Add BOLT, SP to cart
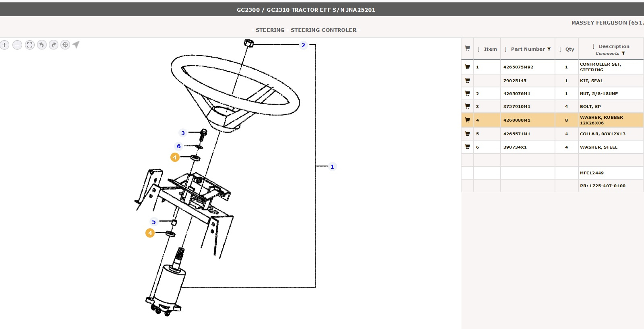This screenshot has height=329, width=644. 467,106
